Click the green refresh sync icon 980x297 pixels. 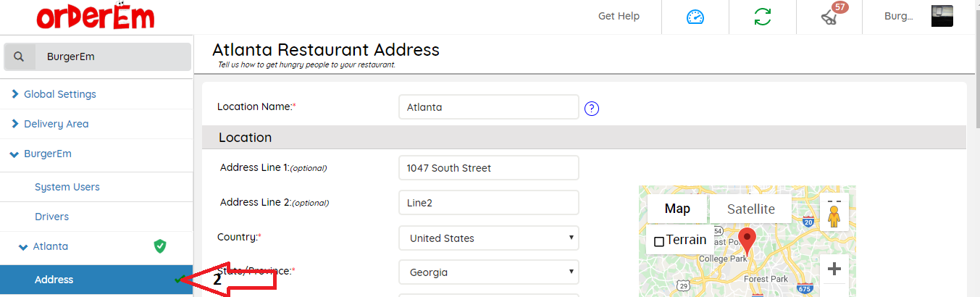pos(762,17)
